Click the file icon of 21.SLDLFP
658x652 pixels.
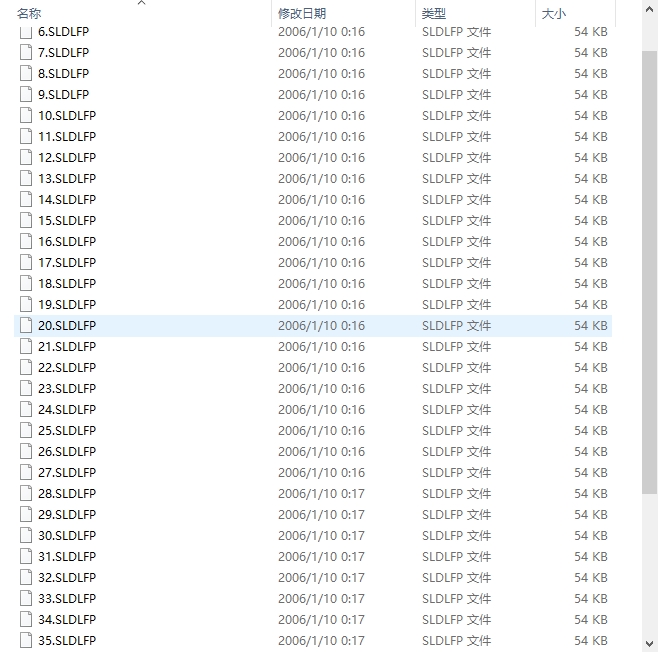coord(26,346)
